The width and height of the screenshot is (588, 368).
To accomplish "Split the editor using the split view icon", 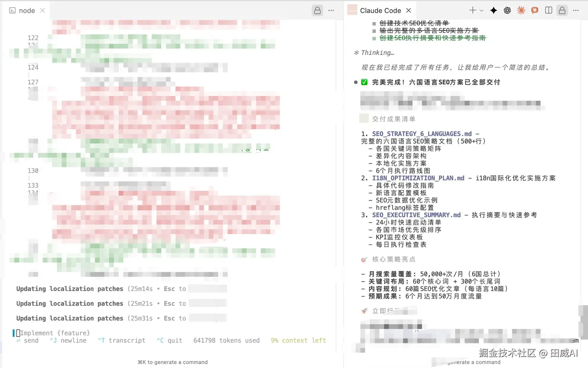I will pyautogui.click(x=548, y=10).
